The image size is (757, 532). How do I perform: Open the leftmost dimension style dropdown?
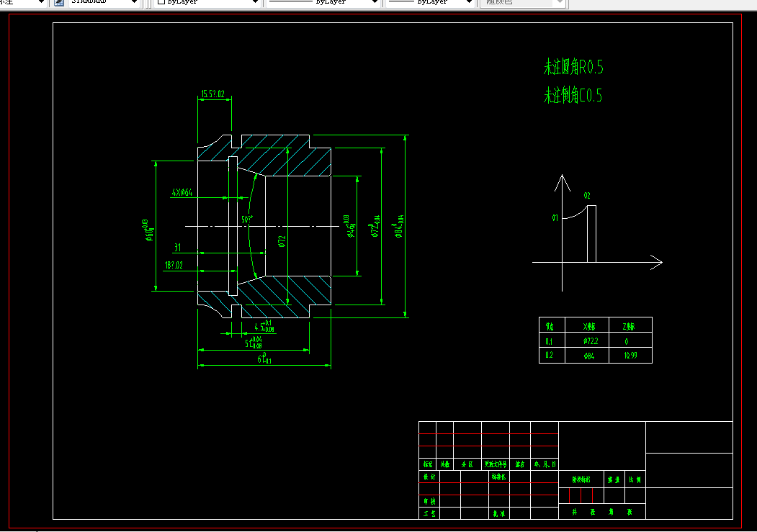(x=23, y=2)
